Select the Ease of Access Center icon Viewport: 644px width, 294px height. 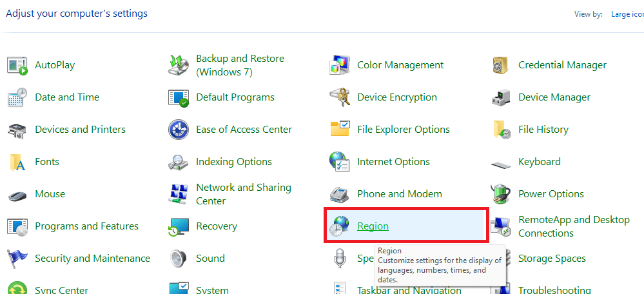(179, 130)
